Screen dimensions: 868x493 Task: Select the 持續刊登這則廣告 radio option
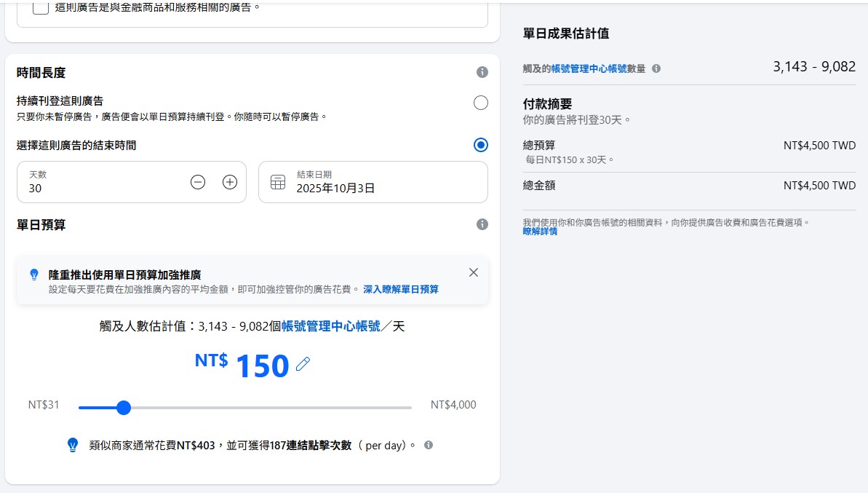pos(480,103)
